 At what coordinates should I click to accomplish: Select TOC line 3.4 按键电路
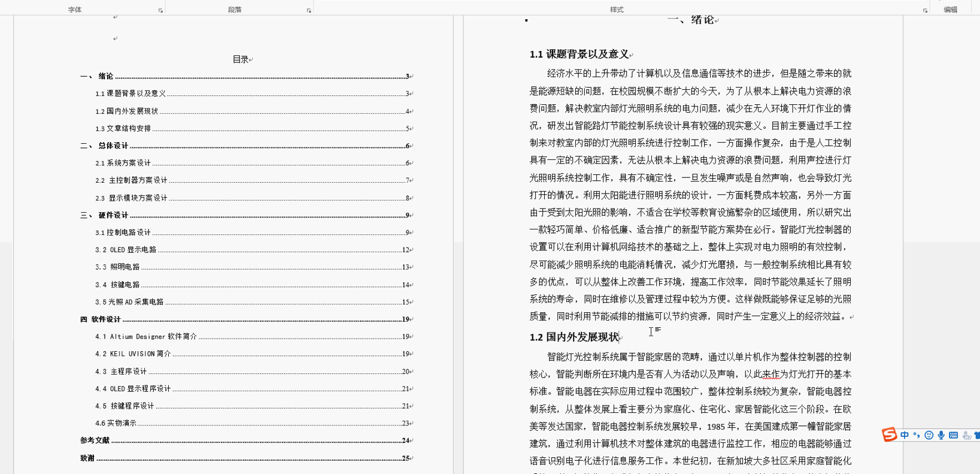tap(254, 285)
